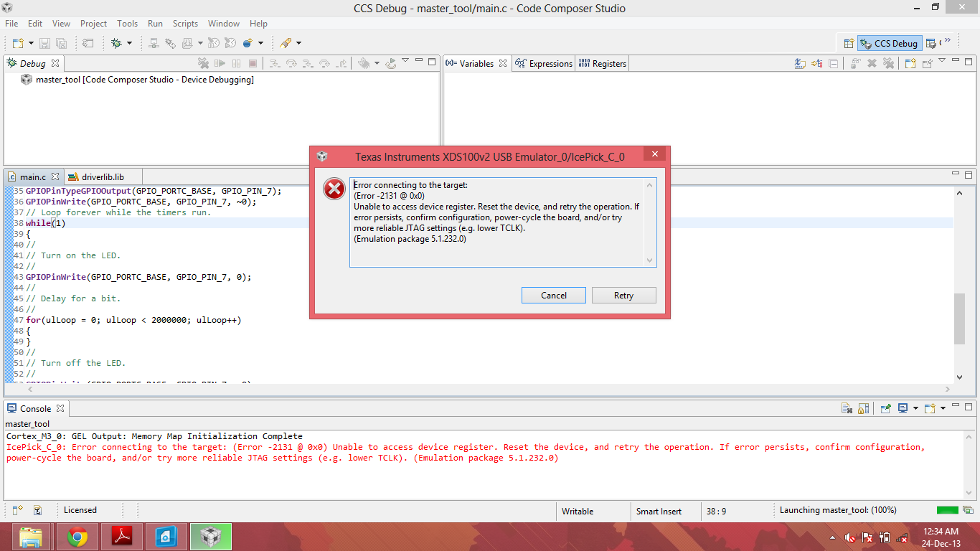Click Collapse All icon in Variables view

[x=833, y=63]
